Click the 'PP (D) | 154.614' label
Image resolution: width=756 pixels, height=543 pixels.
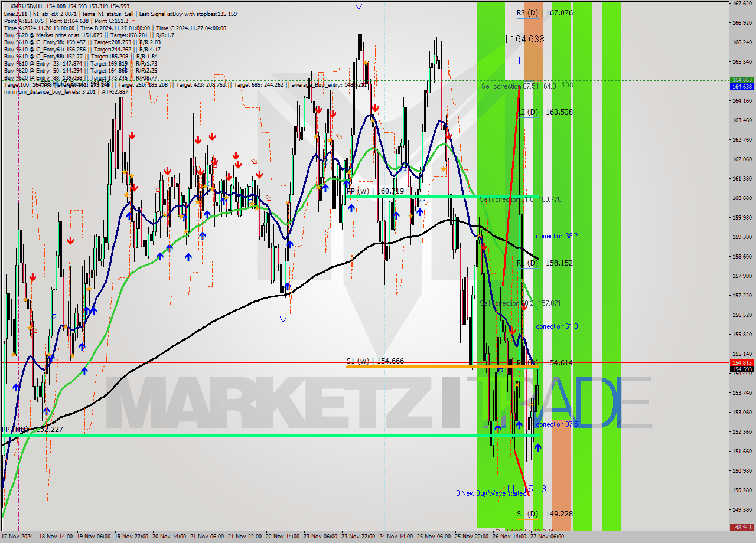point(545,363)
